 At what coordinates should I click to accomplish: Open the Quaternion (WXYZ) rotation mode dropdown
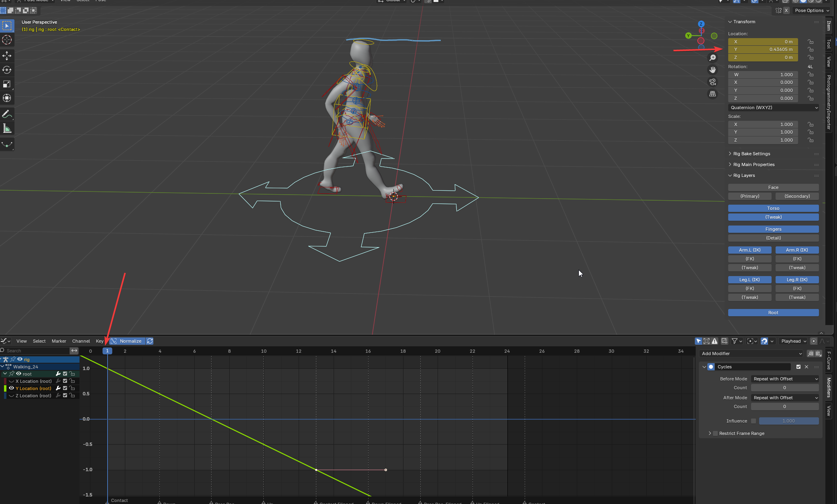773,108
